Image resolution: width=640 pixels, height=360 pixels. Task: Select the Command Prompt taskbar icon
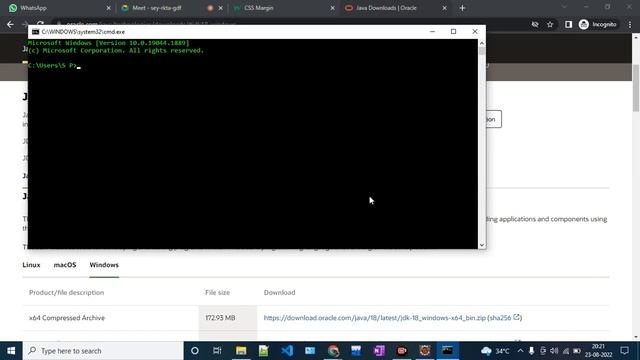(x=448, y=351)
